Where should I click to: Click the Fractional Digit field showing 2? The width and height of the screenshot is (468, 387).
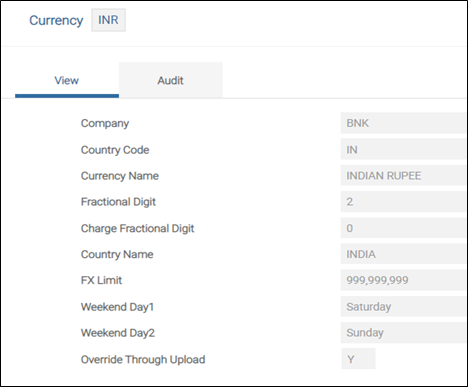pos(403,201)
